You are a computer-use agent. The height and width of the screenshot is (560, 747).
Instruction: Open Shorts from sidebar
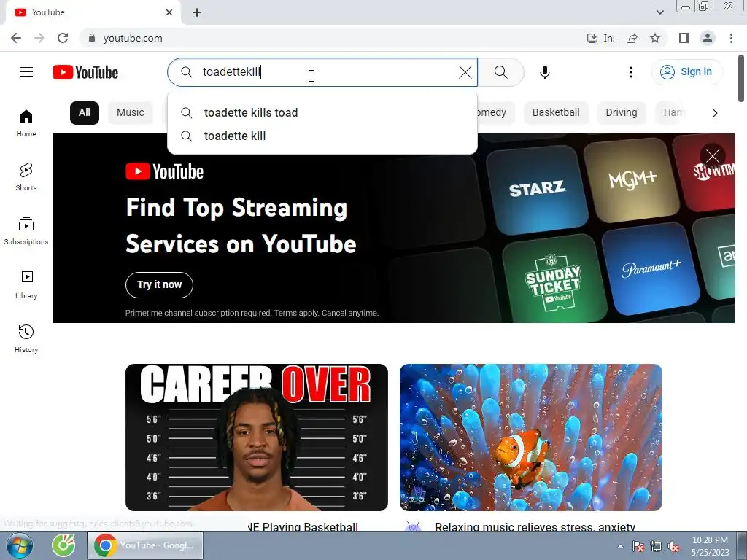(26, 177)
